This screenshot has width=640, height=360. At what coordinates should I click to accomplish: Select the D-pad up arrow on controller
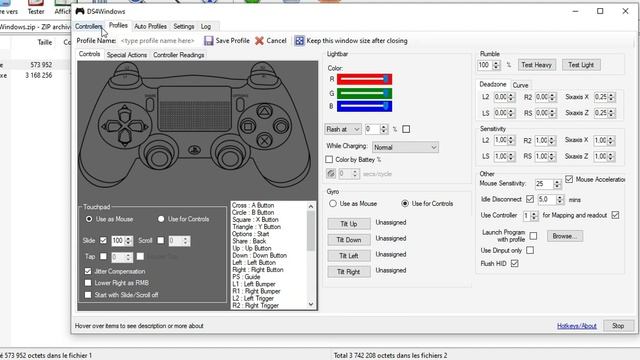(124, 113)
